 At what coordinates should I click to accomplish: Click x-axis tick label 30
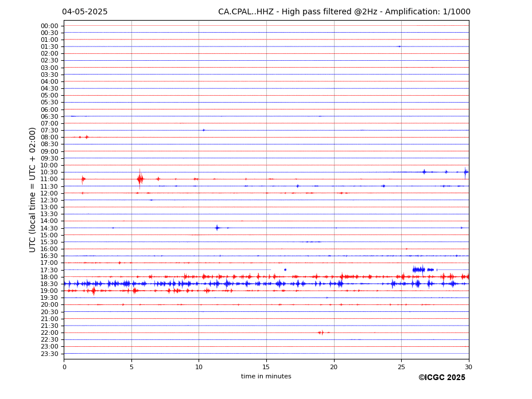(x=469, y=367)
